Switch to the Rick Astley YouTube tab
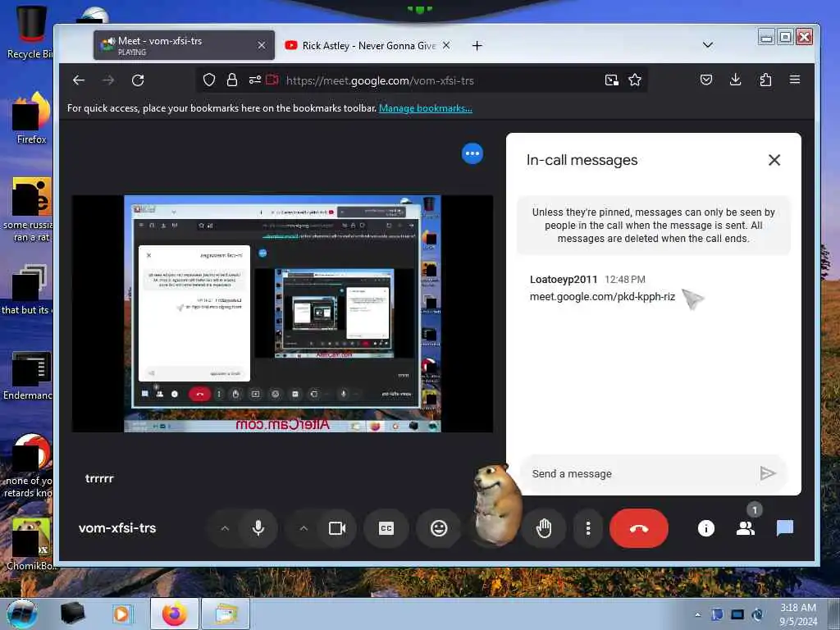840x630 pixels. (x=367, y=46)
